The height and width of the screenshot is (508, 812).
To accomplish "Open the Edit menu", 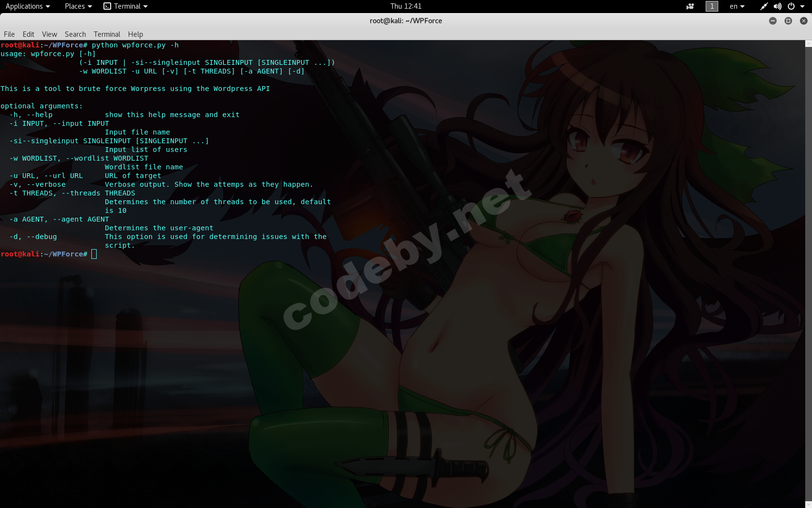I will pyautogui.click(x=29, y=34).
